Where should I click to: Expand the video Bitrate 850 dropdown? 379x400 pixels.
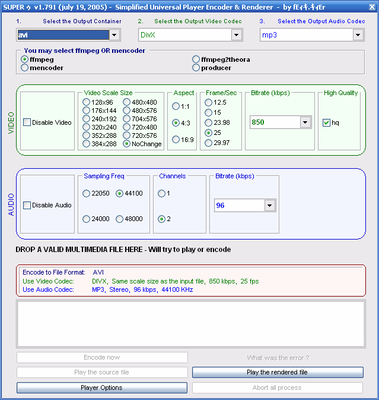(305, 122)
